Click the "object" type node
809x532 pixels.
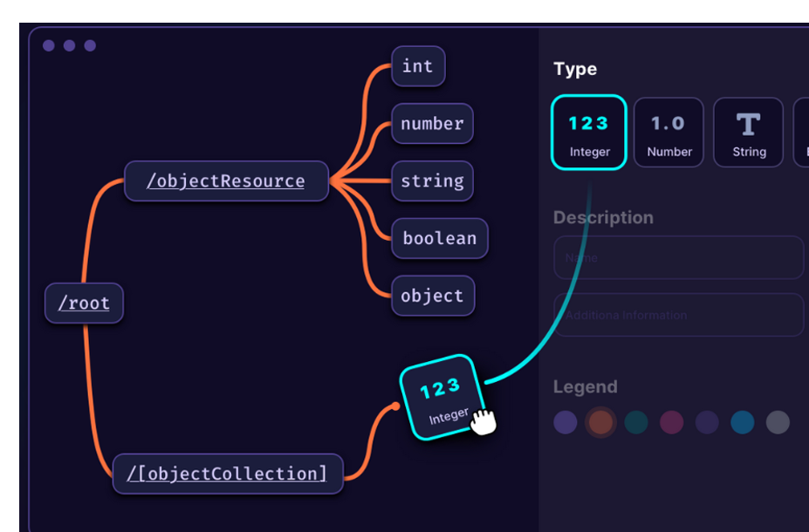pyautogui.click(x=433, y=296)
